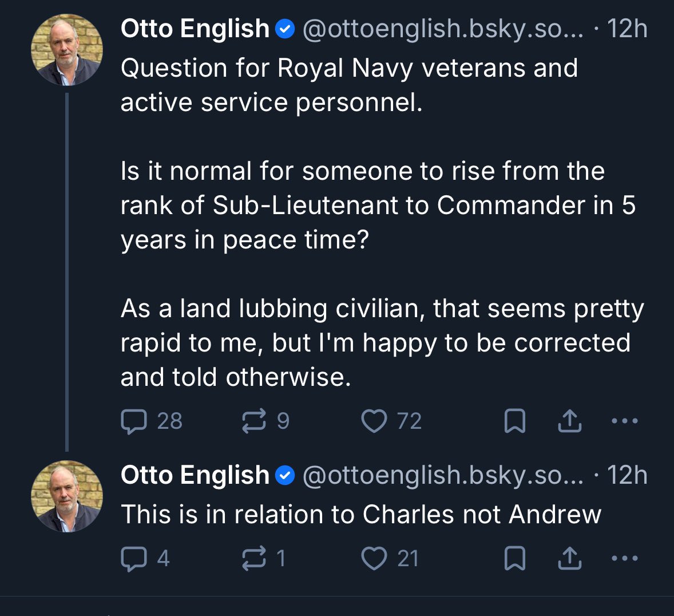The height and width of the screenshot is (616, 674).
Task: Reply to the 'Charles not Andrew' post
Action: coord(134,559)
